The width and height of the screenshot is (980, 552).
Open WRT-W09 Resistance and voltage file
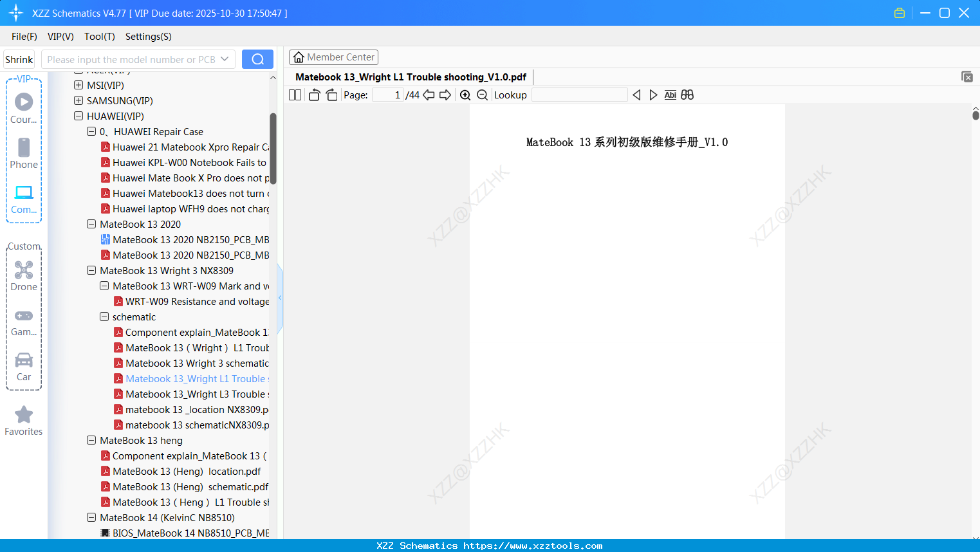click(x=192, y=301)
